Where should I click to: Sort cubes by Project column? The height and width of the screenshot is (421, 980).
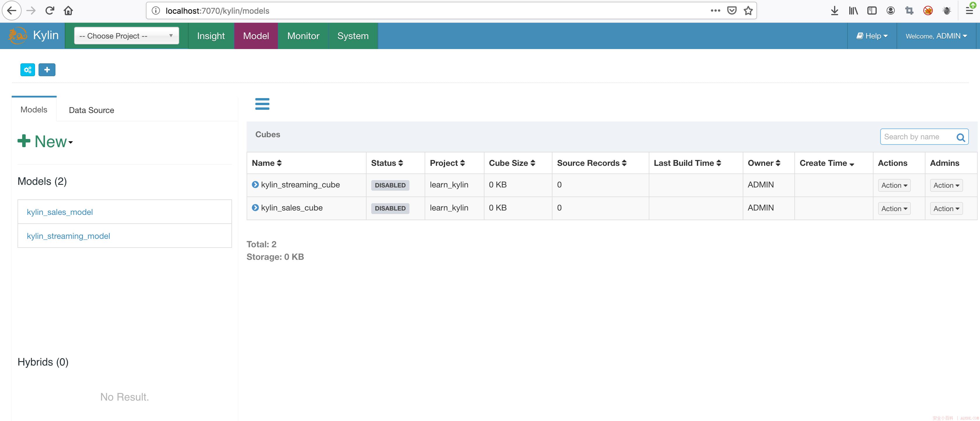click(x=447, y=163)
